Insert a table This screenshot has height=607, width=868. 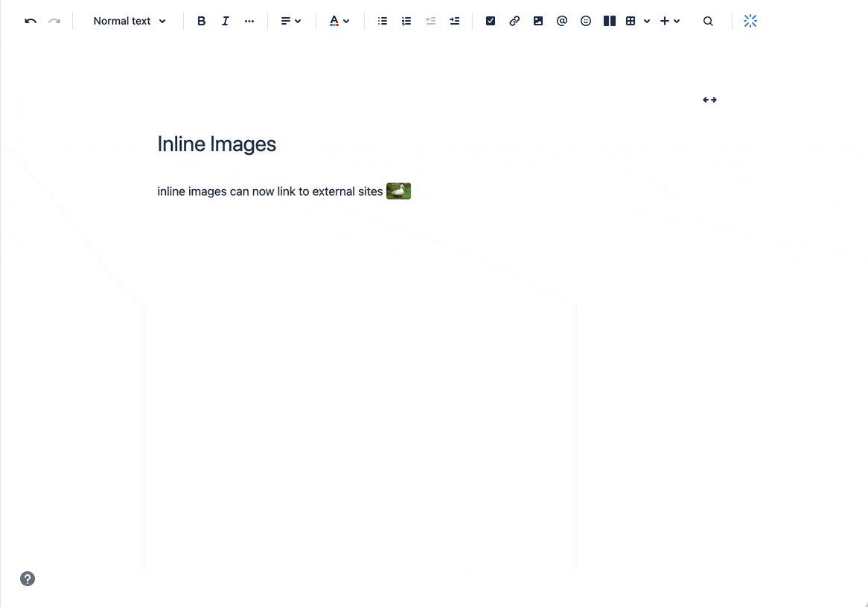[x=631, y=21]
